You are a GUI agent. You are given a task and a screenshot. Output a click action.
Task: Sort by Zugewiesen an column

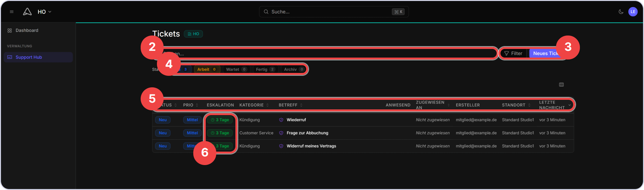433,105
